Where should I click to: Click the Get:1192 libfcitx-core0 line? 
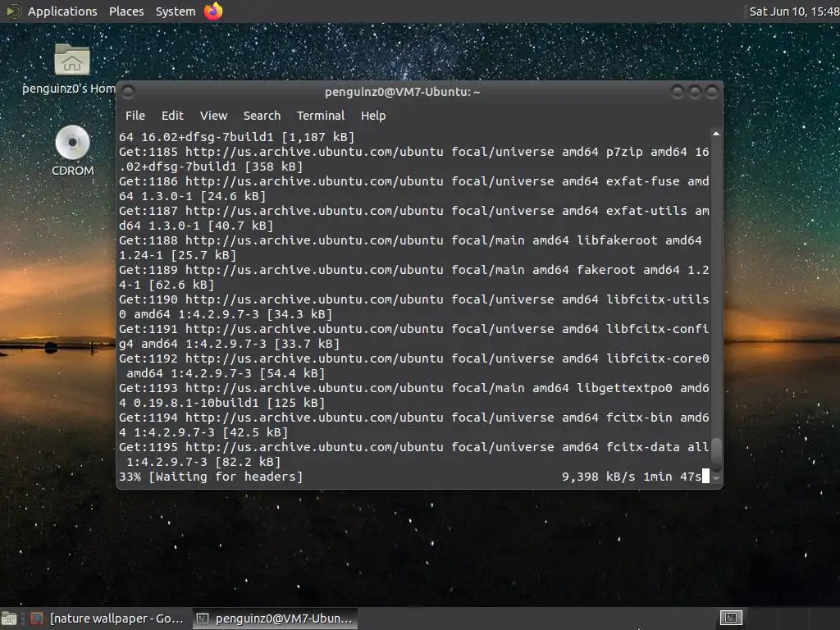pyautogui.click(x=413, y=365)
